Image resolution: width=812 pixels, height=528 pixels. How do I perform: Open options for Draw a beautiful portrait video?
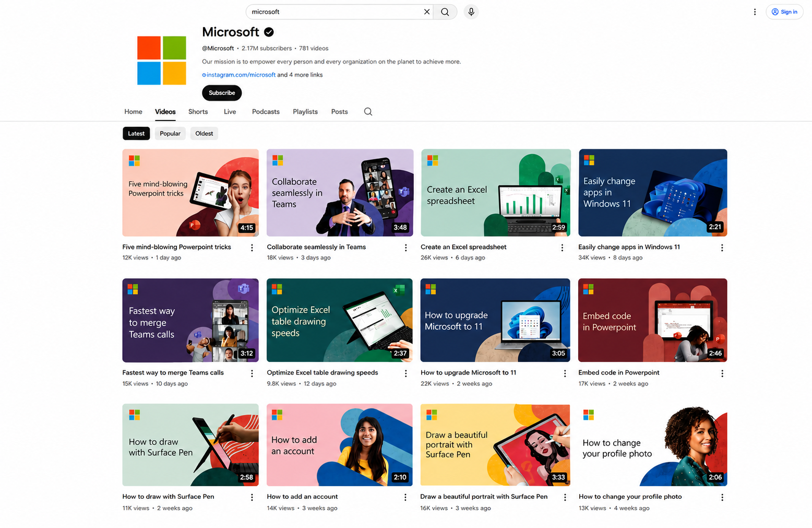565,497
